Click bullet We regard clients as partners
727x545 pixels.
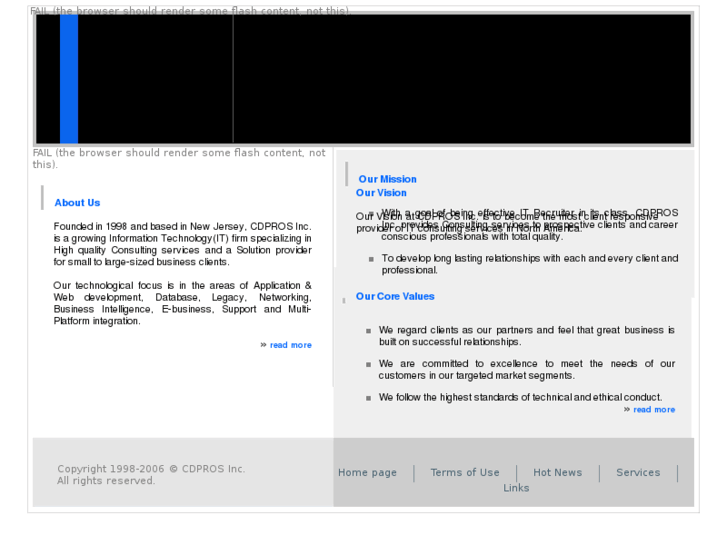pos(527,336)
